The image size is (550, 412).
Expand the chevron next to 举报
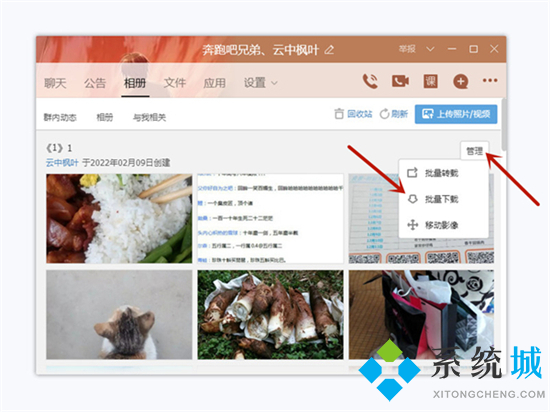pyautogui.click(x=430, y=49)
